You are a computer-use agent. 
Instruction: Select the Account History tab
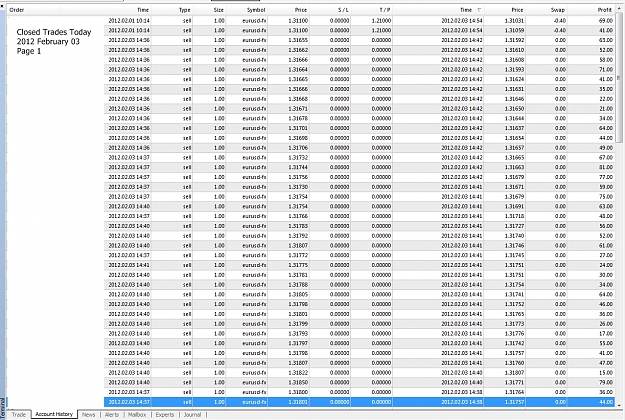tap(54, 414)
